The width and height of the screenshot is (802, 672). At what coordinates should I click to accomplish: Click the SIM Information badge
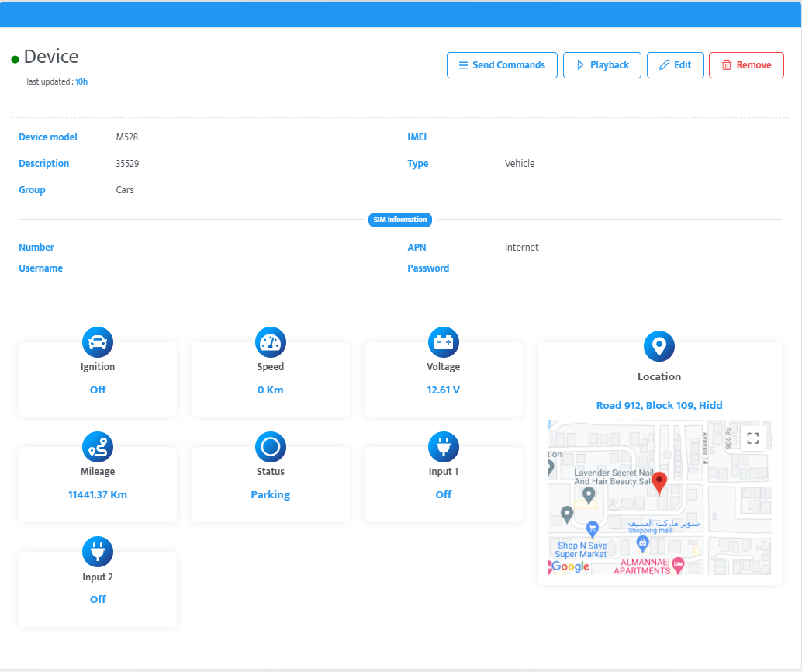coord(400,220)
